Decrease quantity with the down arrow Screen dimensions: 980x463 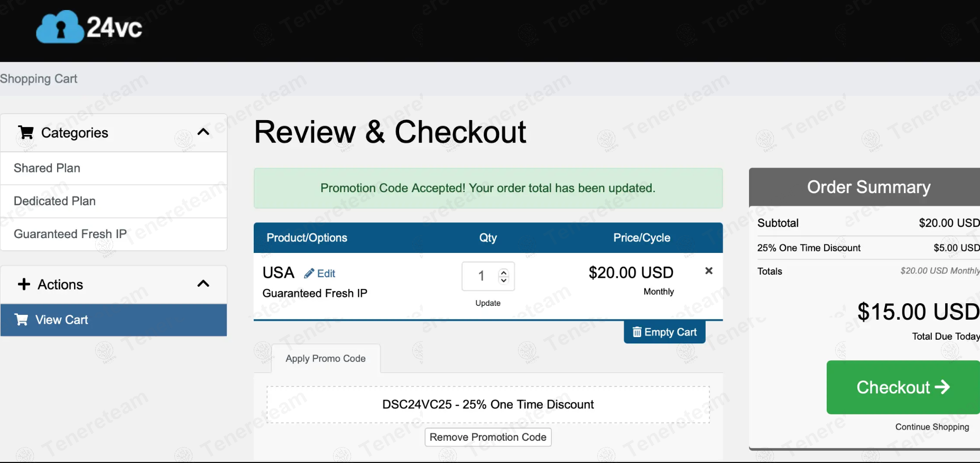pyautogui.click(x=504, y=280)
